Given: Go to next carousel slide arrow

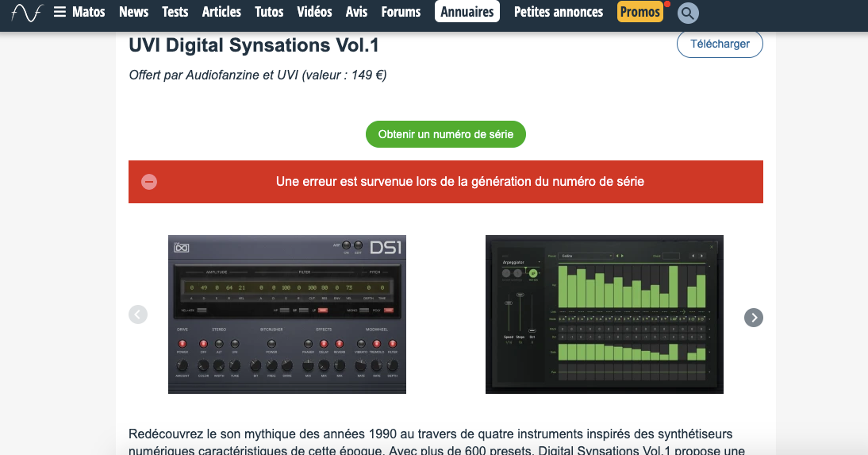Looking at the screenshot, I should coord(754,318).
